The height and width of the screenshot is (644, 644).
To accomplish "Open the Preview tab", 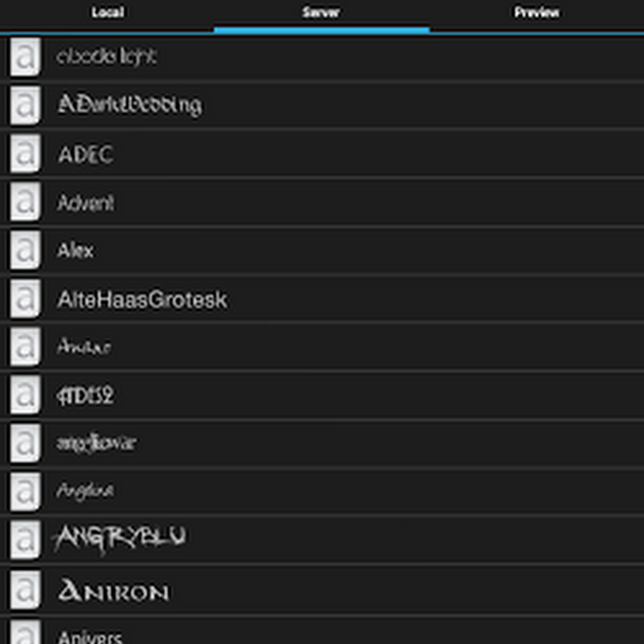I will [x=537, y=13].
